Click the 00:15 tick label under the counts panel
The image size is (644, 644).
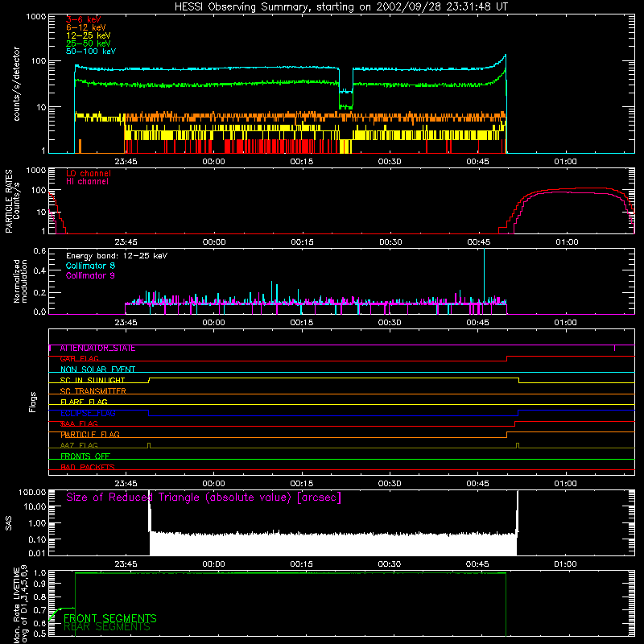coord(301,162)
